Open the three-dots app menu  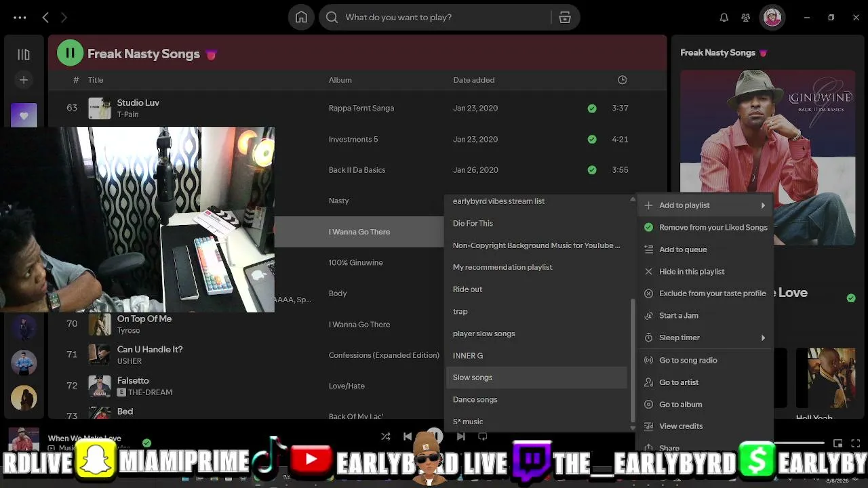click(x=20, y=18)
